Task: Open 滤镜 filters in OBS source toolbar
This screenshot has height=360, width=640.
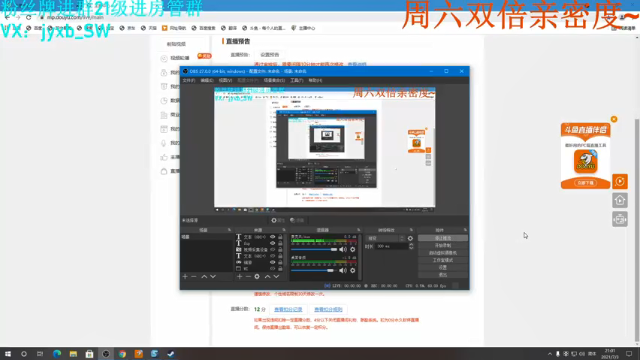Action: (x=297, y=220)
